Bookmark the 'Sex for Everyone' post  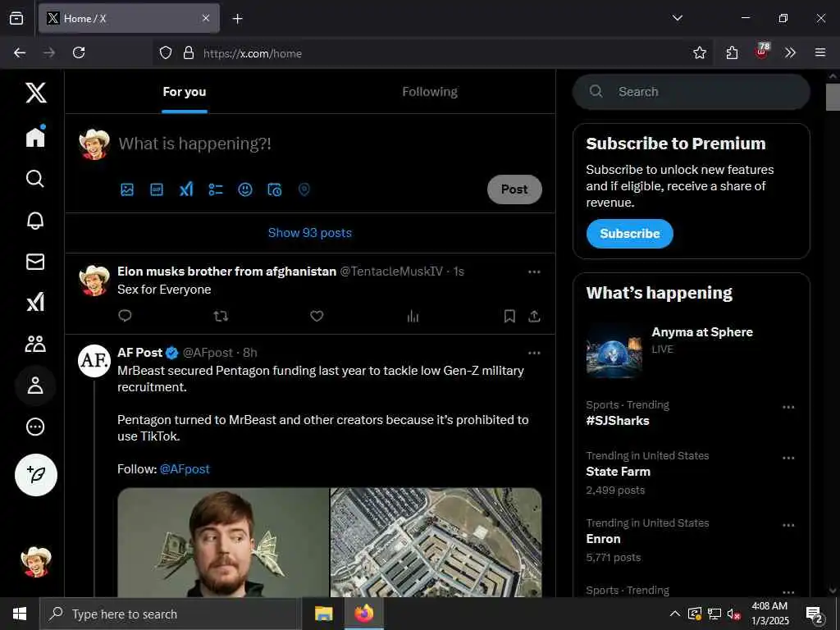click(509, 316)
